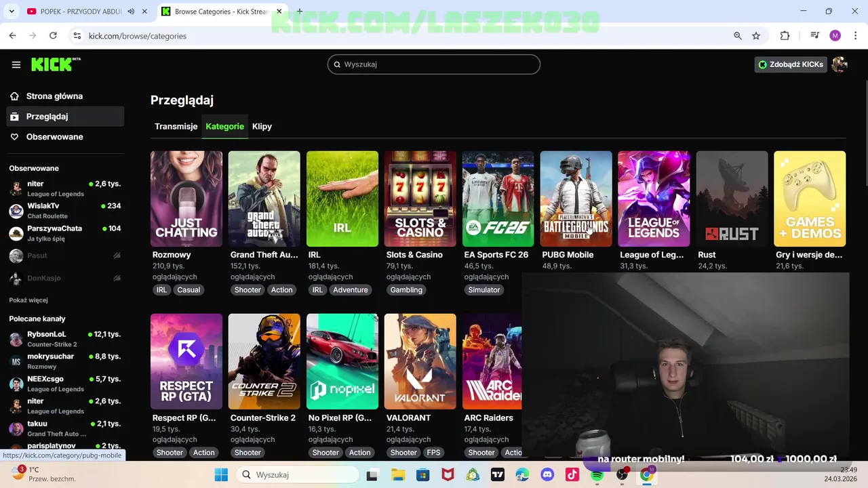Close the POPEK - PRZYGODY tab

(x=144, y=12)
